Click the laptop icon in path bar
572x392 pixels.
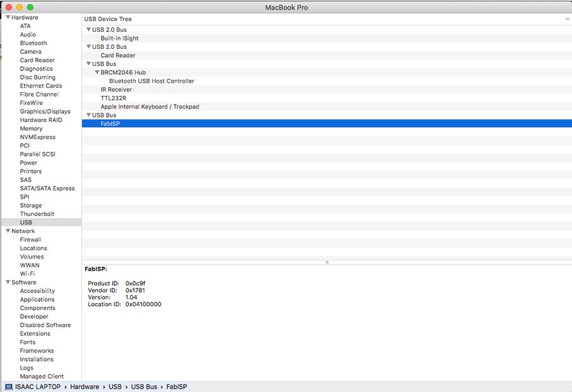(9, 387)
